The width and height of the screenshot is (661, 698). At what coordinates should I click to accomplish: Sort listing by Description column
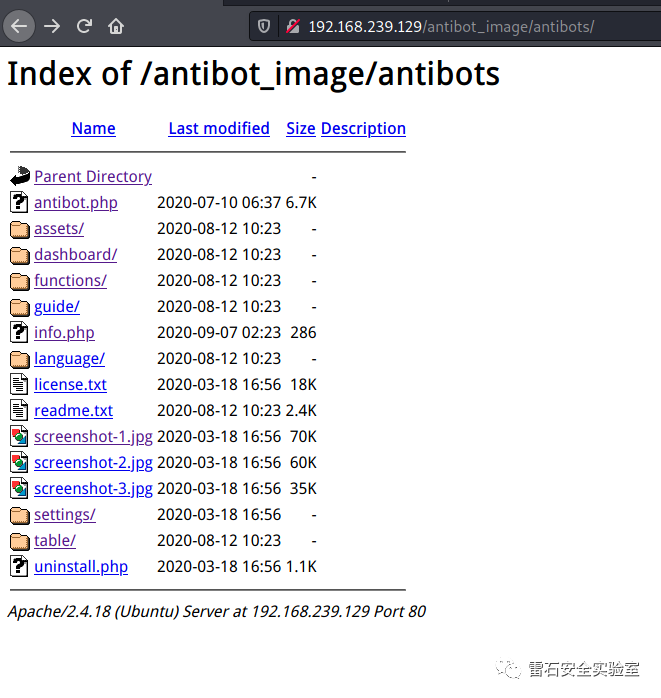point(363,128)
